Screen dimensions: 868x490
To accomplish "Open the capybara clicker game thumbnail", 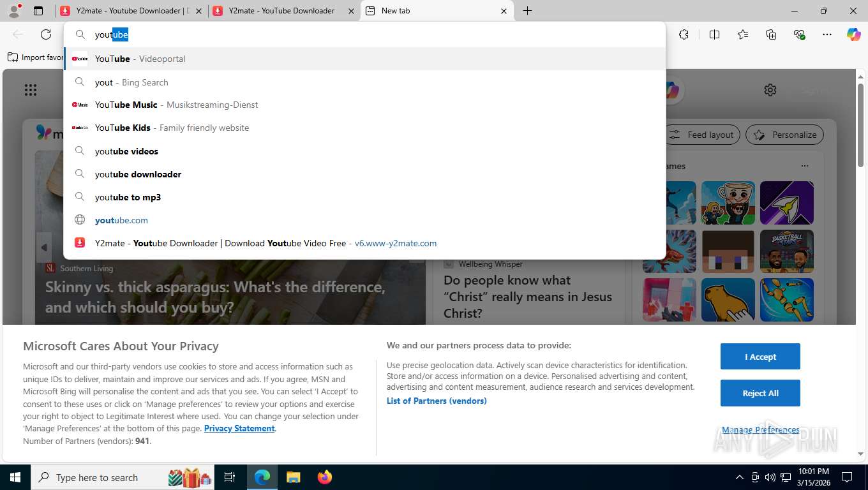I will coord(728,300).
